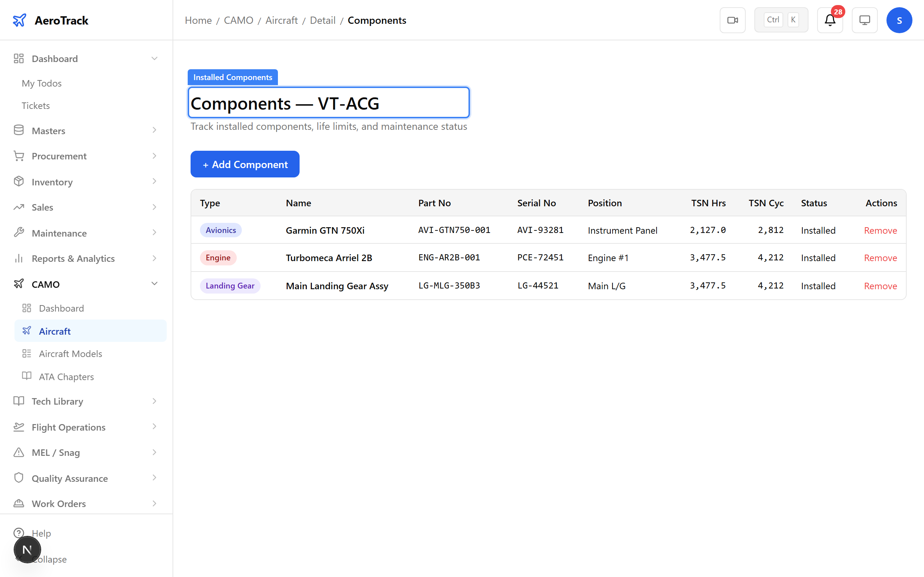Collapse the CAMO sidebar section
Viewport: 924px width, 577px height.
coord(154,284)
